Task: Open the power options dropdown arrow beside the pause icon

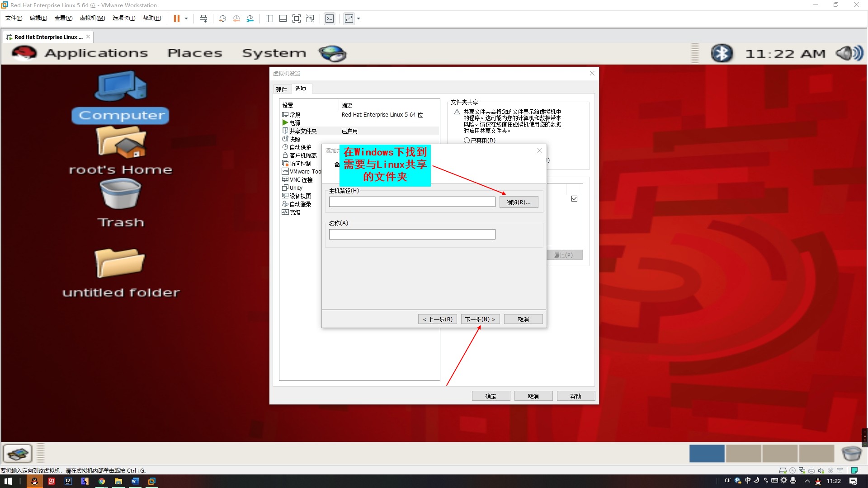Action: point(186,19)
